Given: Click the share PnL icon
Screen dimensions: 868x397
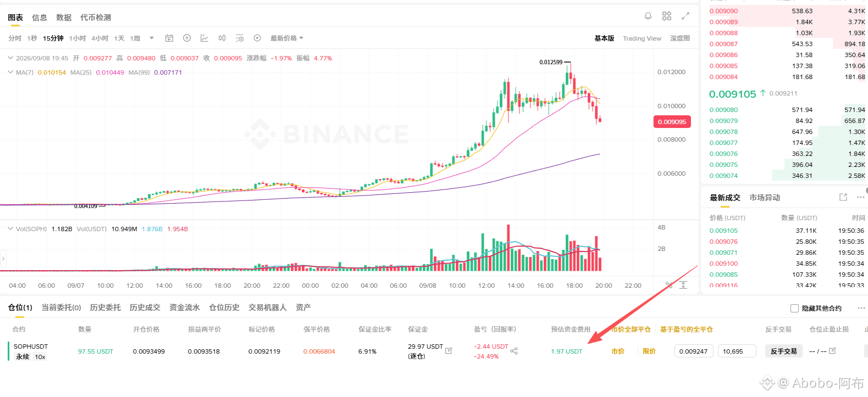Looking at the screenshot, I should [x=514, y=351].
